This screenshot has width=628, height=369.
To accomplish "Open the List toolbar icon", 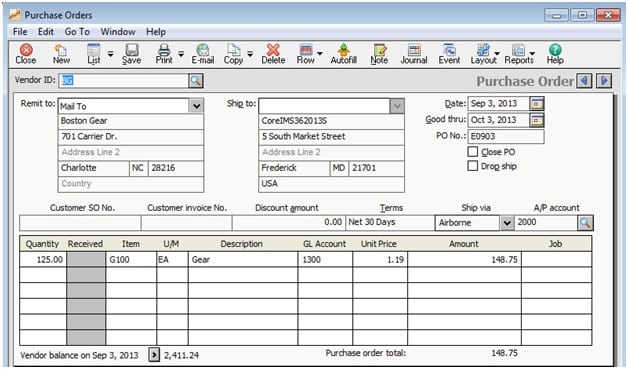I will coord(93,54).
